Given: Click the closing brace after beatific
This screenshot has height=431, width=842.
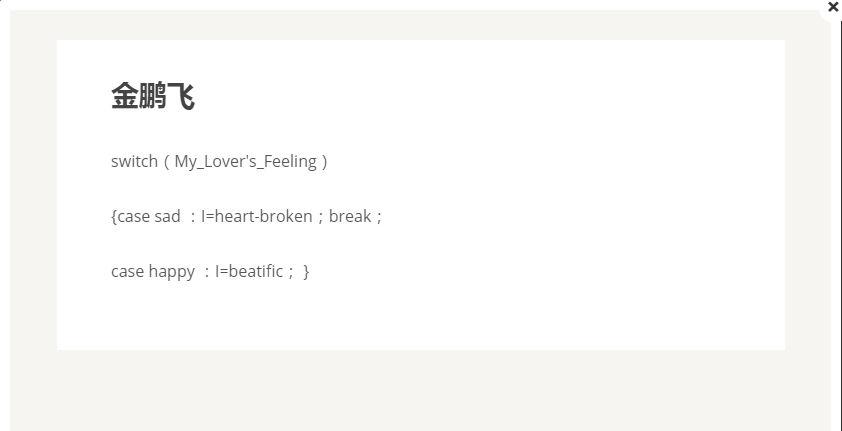Looking at the screenshot, I should (306, 272).
